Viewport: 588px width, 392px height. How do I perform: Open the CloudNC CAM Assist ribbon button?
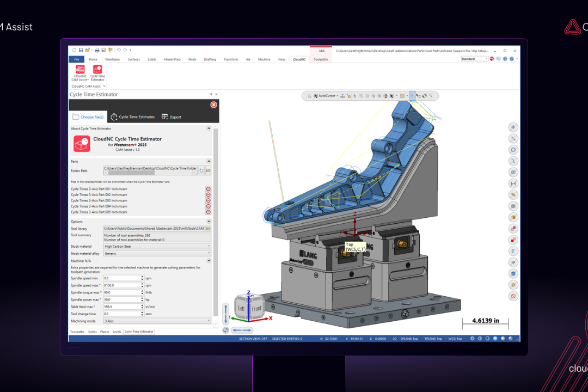(x=80, y=73)
